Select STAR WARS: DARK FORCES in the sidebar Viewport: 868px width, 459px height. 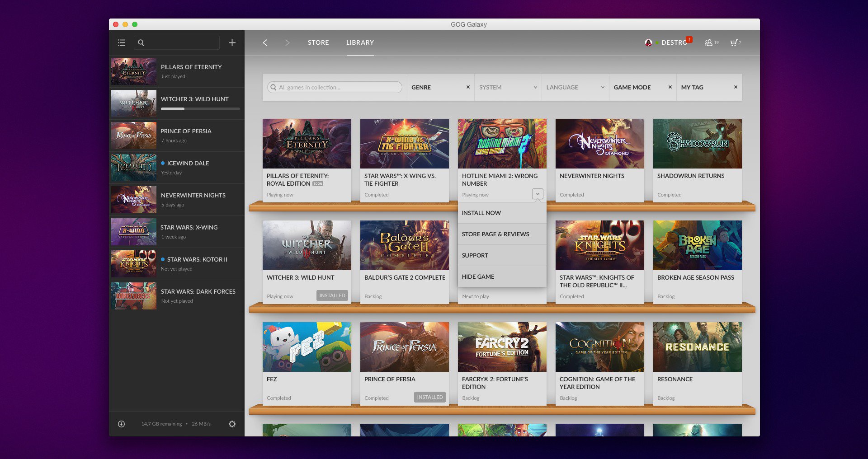click(177, 296)
